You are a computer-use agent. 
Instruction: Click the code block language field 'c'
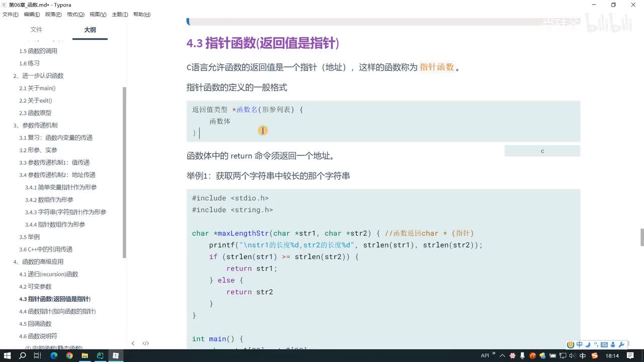[542, 151]
